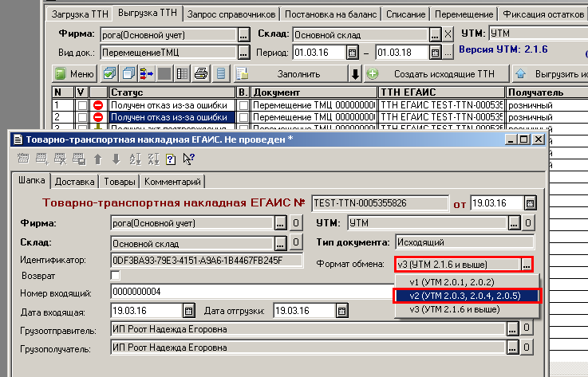Click delete row icon in document toolbar
The width and height of the screenshot is (588, 377).
pyautogui.click(x=61, y=159)
